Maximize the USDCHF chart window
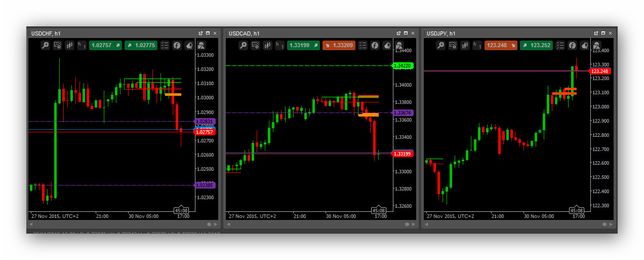This screenshot has height=260, width=644. click(208, 33)
